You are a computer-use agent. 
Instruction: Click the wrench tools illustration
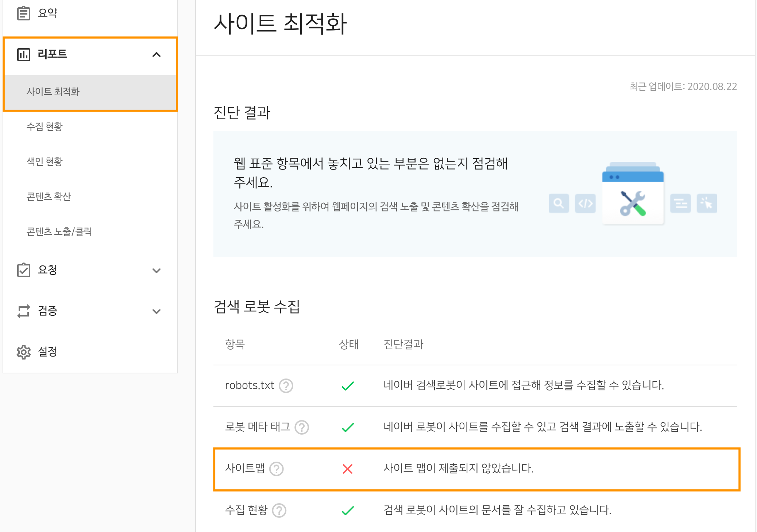[x=633, y=203]
